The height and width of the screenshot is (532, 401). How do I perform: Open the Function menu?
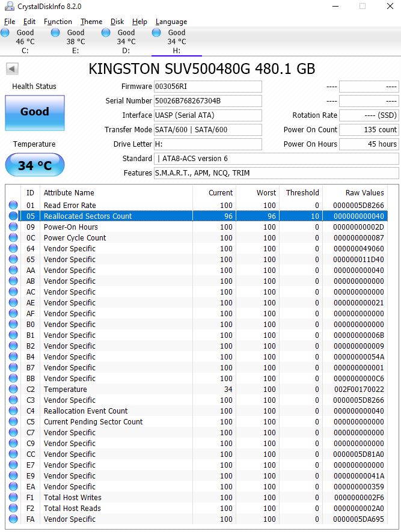(x=58, y=22)
